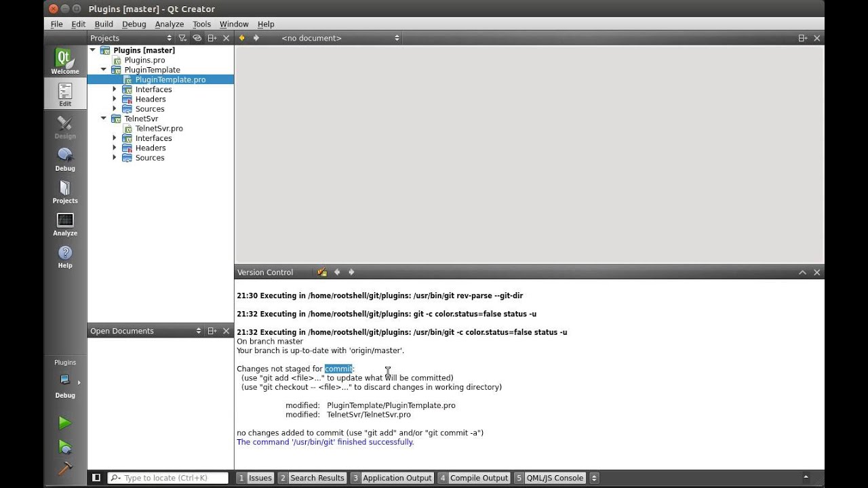This screenshot has height=488, width=868.
Task: Open the no document selector dropdown
Action: pyautogui.click(x=340, y=38)
